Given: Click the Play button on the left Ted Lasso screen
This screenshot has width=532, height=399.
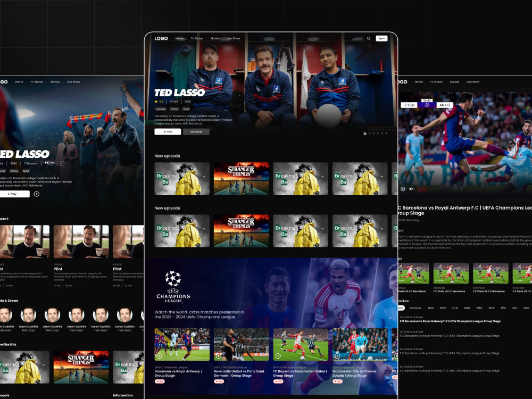Looking at the screenshot, I should click(x=14, y=194).
